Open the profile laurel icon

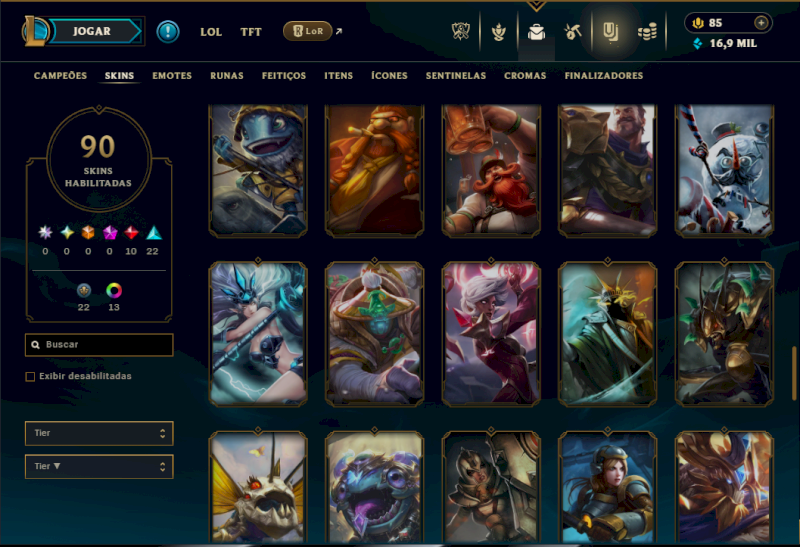point(498,32)
